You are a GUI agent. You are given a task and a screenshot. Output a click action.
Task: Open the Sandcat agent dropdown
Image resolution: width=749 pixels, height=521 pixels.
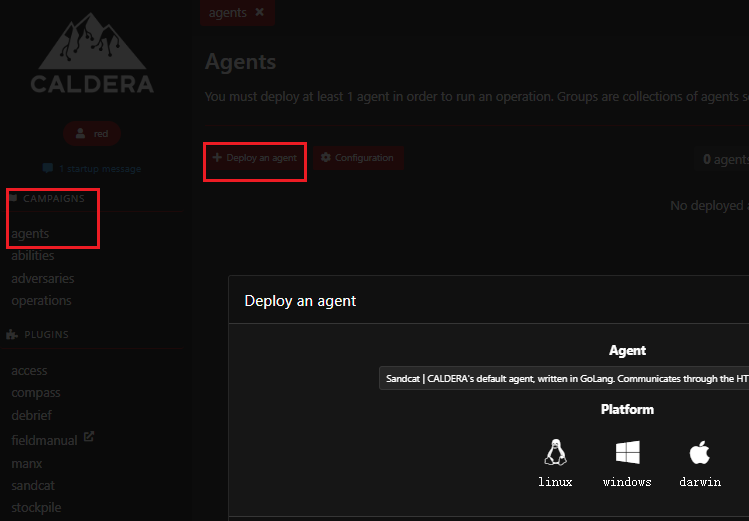(x=564, y=379)
